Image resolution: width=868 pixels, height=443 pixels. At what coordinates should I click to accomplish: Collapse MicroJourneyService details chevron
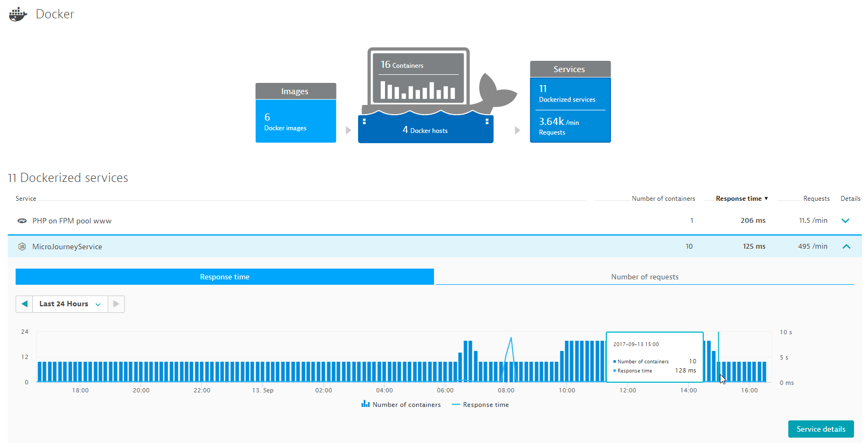[846, 247]
